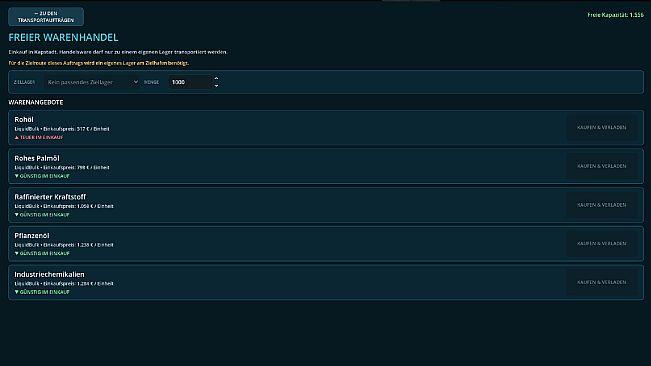Image resolution: width=651 pixels, height=366 pixels.
Task: Select the Rohöl offer title
Action: [x=24, y=120]
